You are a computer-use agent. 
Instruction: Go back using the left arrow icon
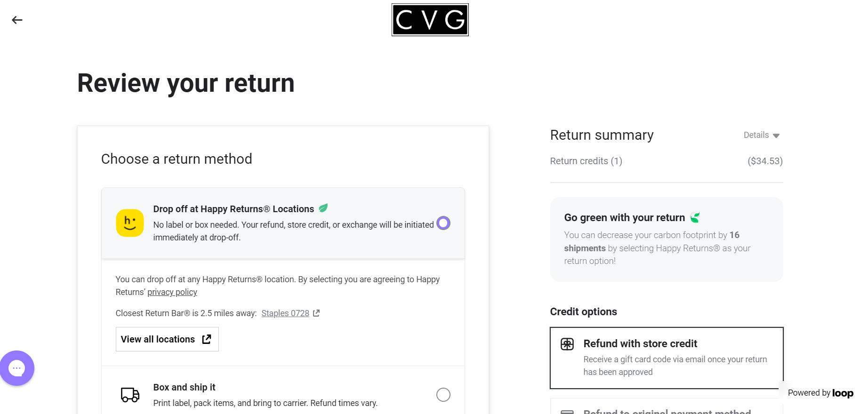tap(17, 20)
